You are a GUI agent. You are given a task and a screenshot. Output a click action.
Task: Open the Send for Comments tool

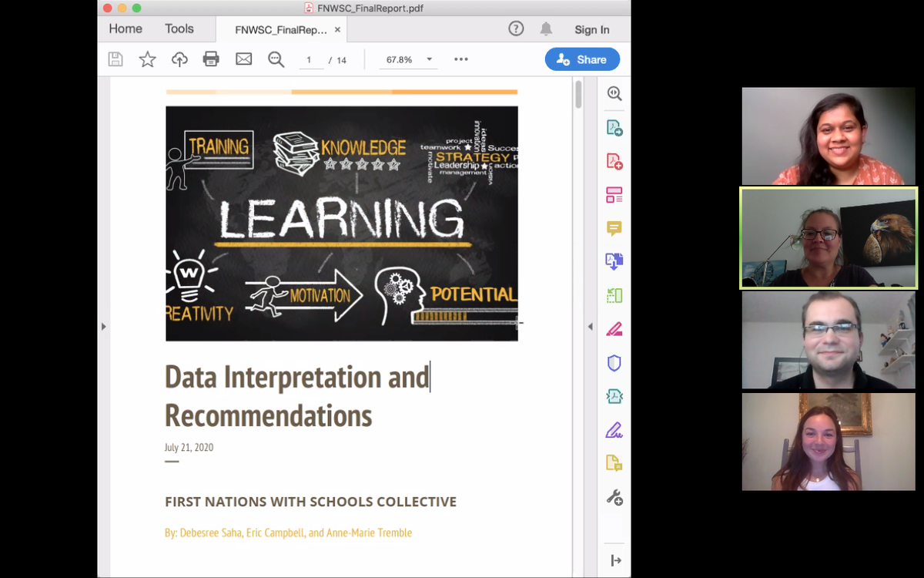[614, 463]
